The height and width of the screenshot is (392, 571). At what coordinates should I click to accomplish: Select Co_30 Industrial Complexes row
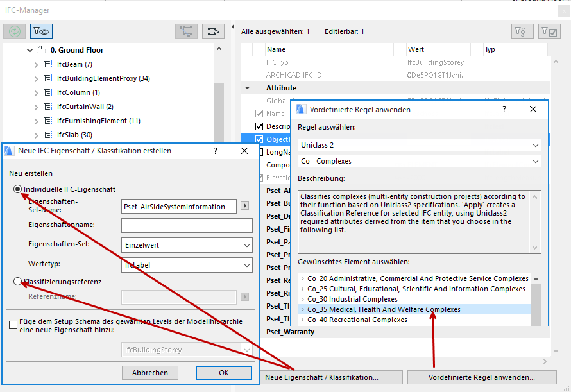414,299
